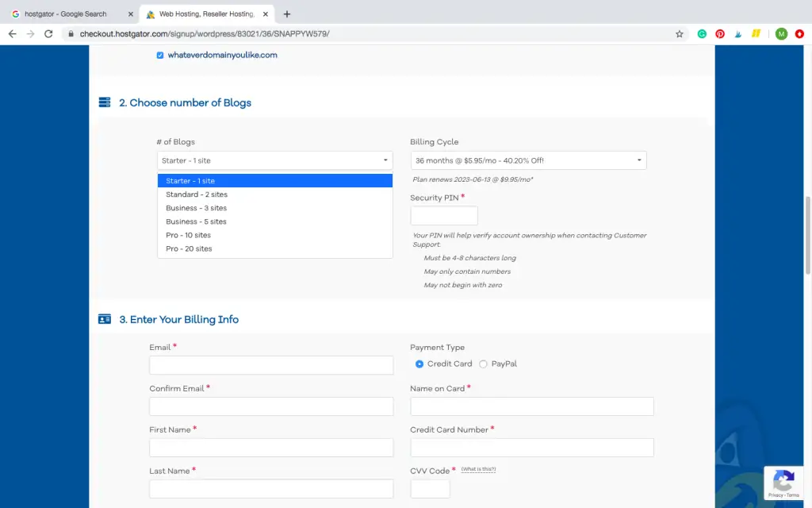Viewport: 812px width, 508px height.
Task: Click the card icon beside Enter Your Billing Info
Action: (105, 319)
